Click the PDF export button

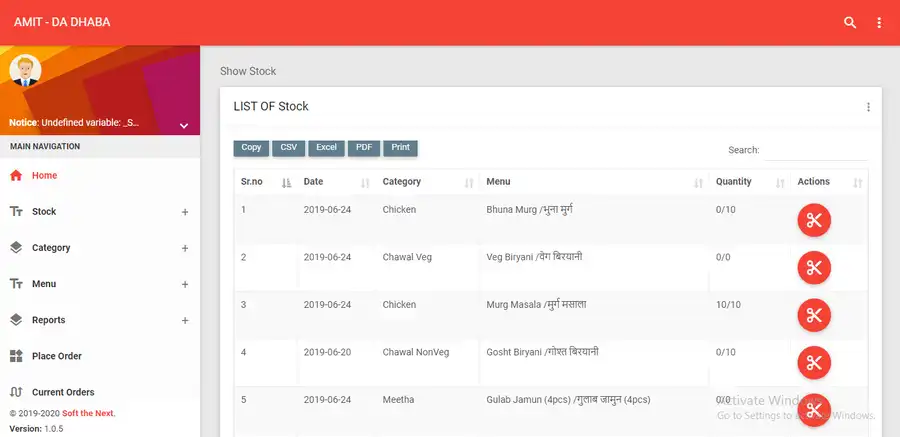pyautogui.click(x=363, y=148)
